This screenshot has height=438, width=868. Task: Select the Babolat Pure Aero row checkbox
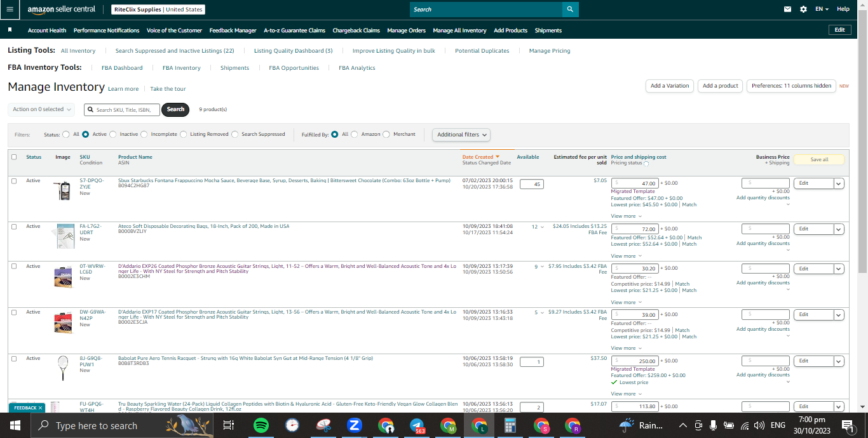[x=14, y=359]
